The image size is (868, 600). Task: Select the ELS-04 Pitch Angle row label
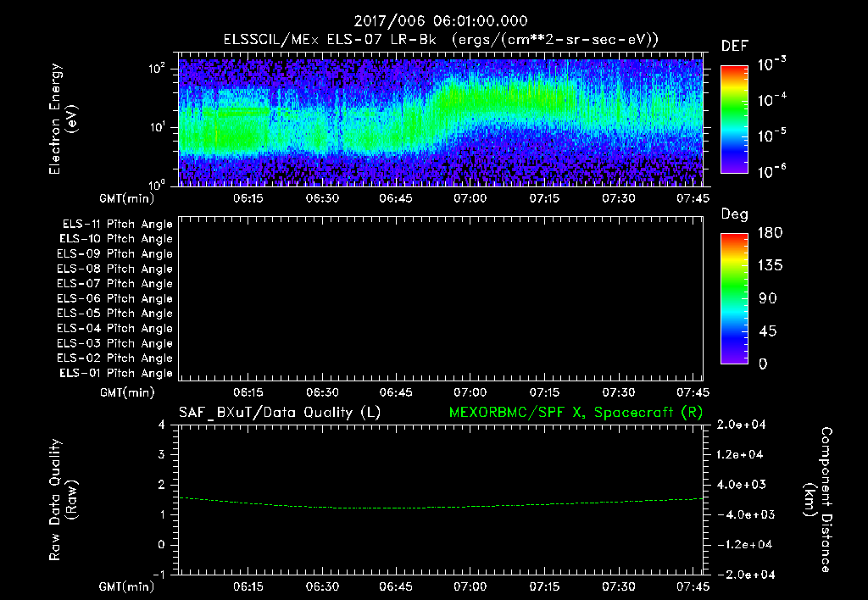114,328
